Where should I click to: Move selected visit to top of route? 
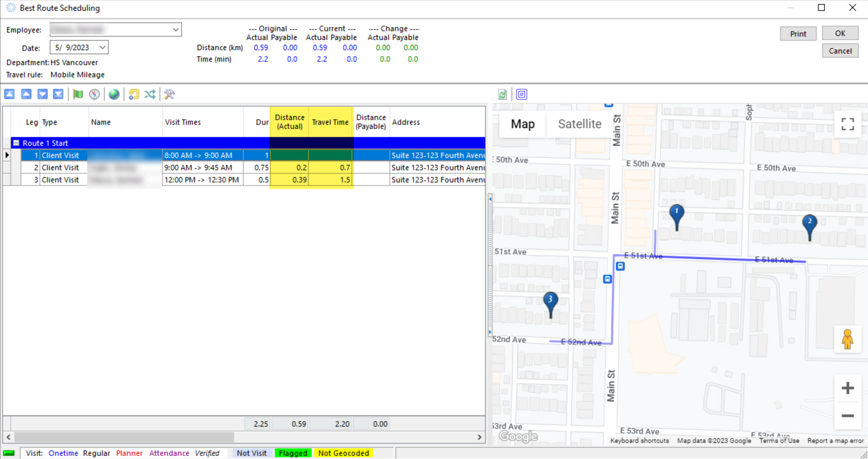pos(9,94)
